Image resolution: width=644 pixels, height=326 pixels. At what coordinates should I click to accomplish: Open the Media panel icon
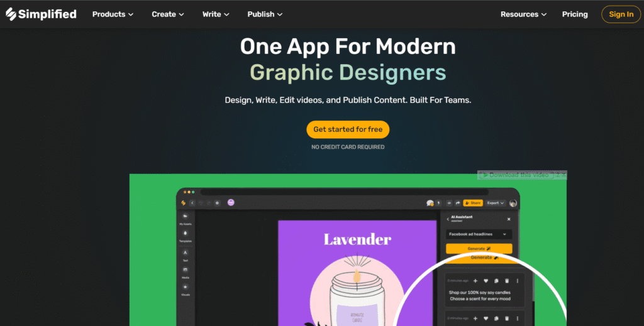186,271
